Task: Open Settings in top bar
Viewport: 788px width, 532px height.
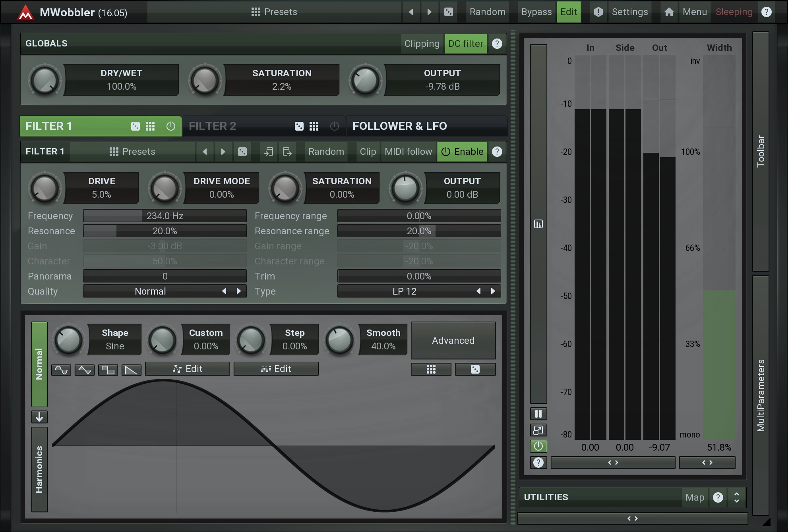Action: point(630,12)
